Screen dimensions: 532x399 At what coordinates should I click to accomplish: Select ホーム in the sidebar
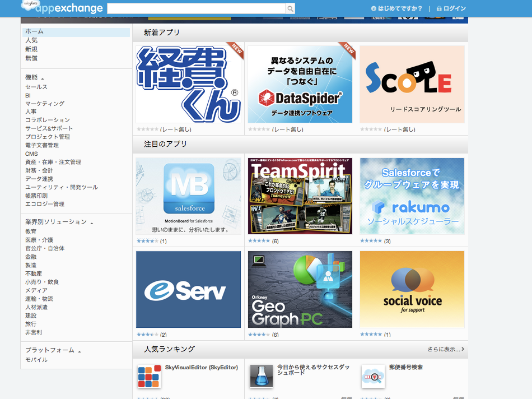point(76,32)
